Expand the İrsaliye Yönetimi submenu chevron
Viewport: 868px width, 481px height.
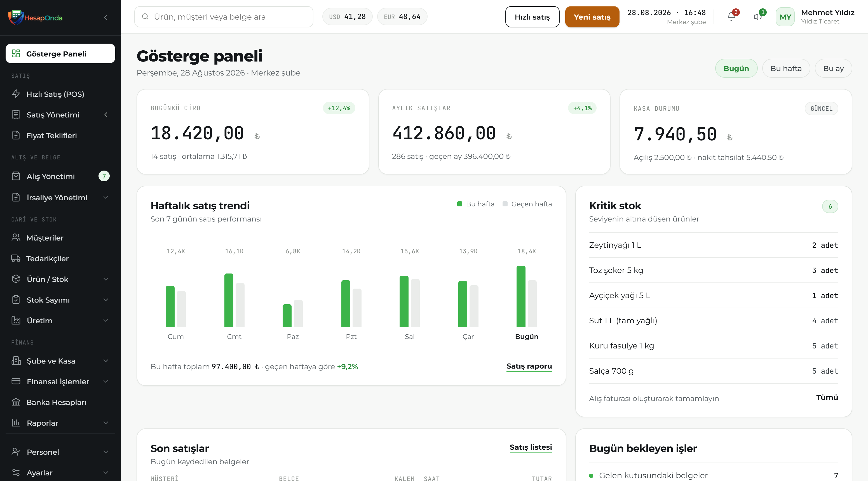coord(106,197)
